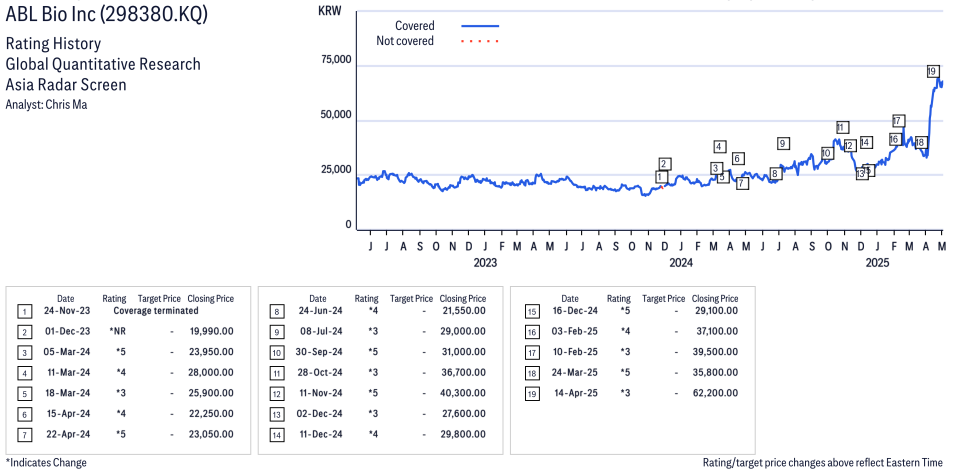This screenshot has width=954, height=469.
Task: Click the 'Not covered' legend label
Action: 405,41
